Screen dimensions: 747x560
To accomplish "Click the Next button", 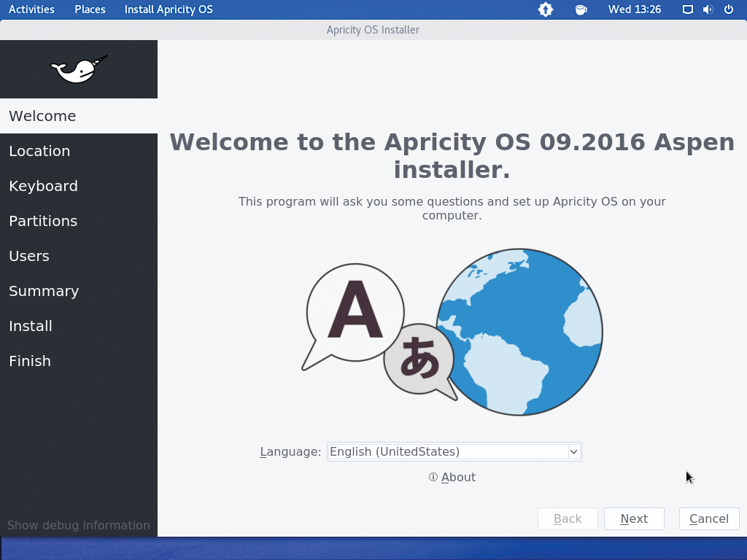I will click(634, 518).
